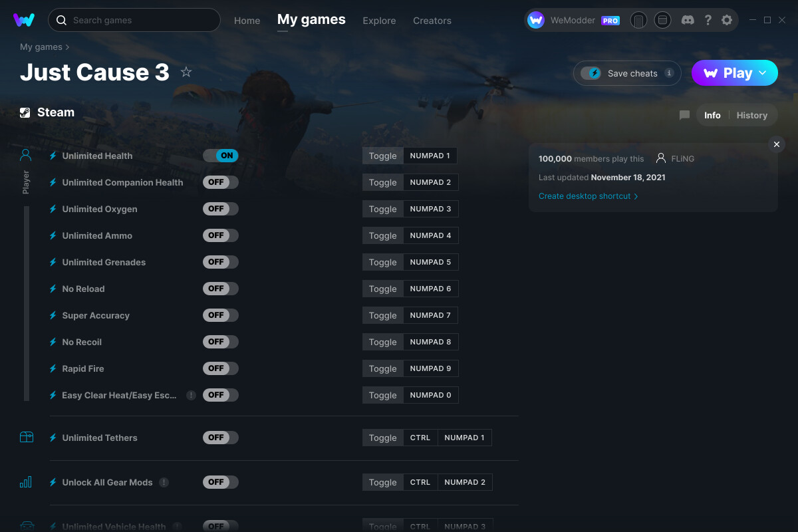
Task: Favorite Just Cause 3 with star icon
Action: (x=186, y=72)
